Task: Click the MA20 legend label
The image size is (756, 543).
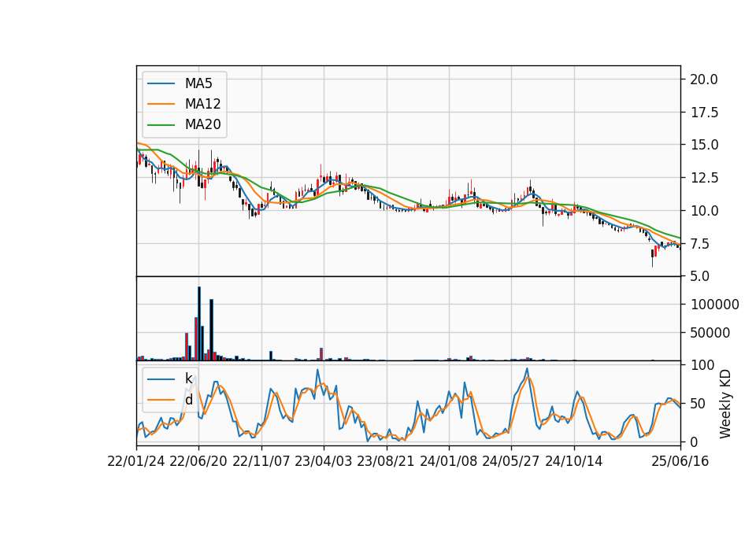Action: [x=202, y=124]
